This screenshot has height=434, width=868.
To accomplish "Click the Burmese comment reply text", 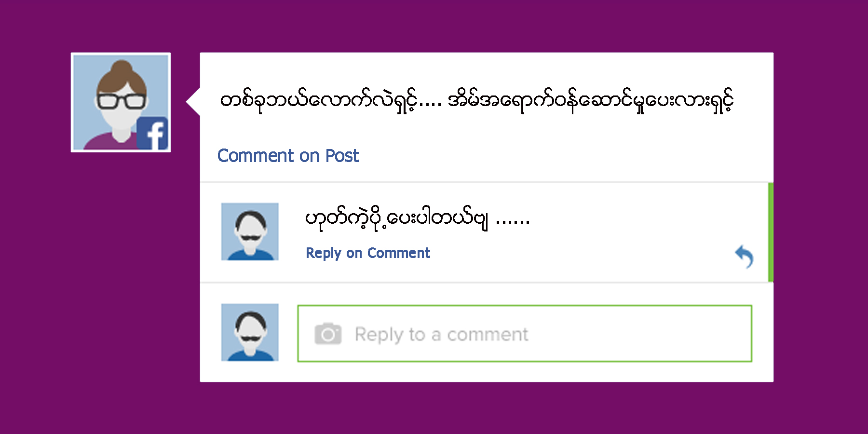I will pyautogui.click(x=395, y=219).
